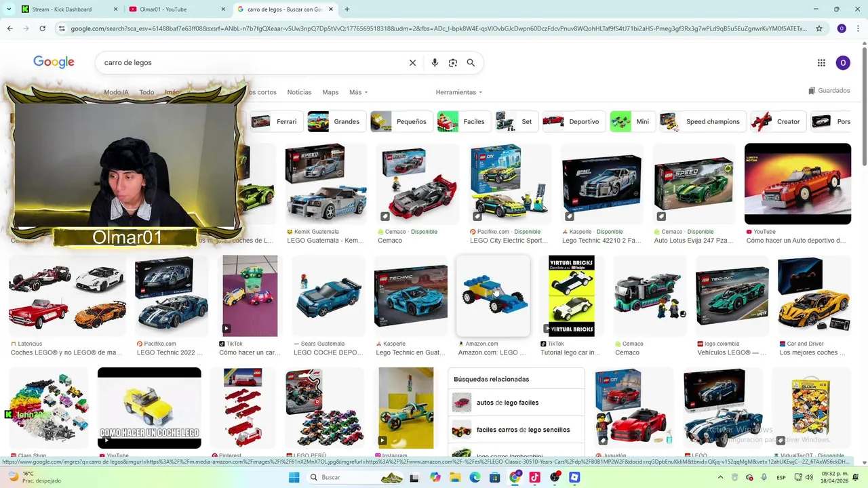Click the Google logo
This screenshot has height=488, width=868.
[x=54, y=62]
